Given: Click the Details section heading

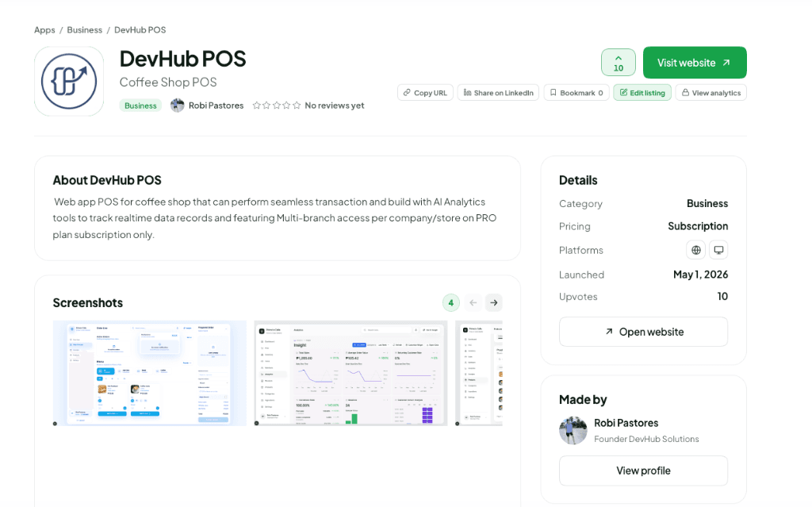Looking at the screenshot, I should 578,180.
